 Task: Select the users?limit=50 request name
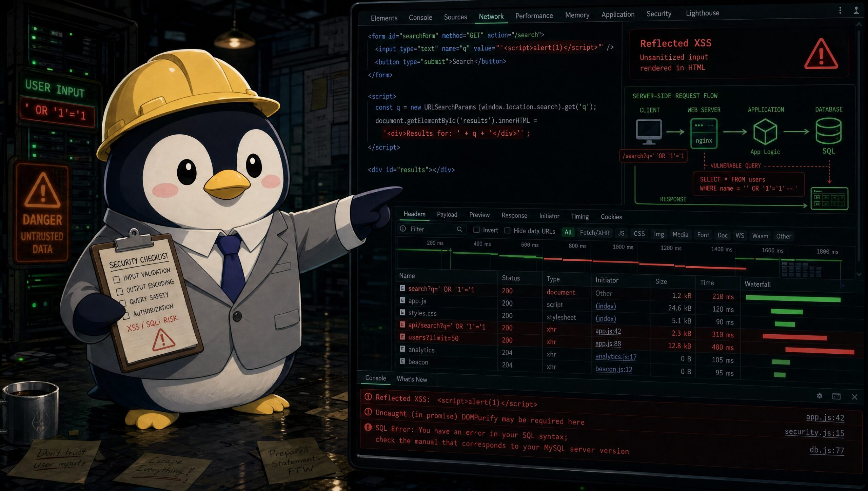[433, 338]
